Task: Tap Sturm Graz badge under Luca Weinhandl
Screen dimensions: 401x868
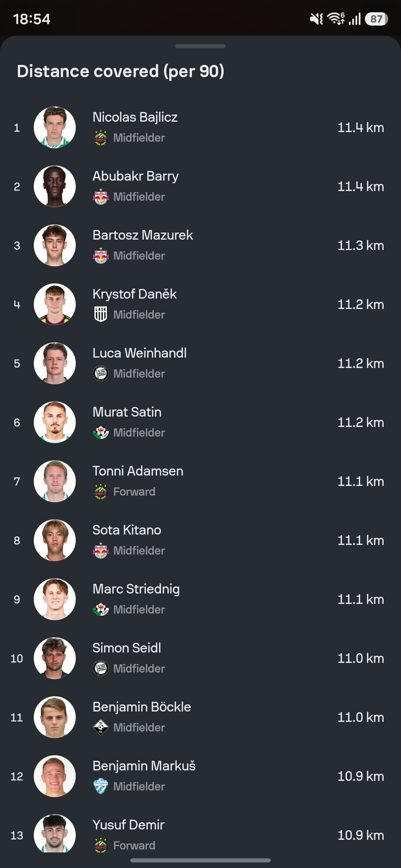Action: pos(101,374)
